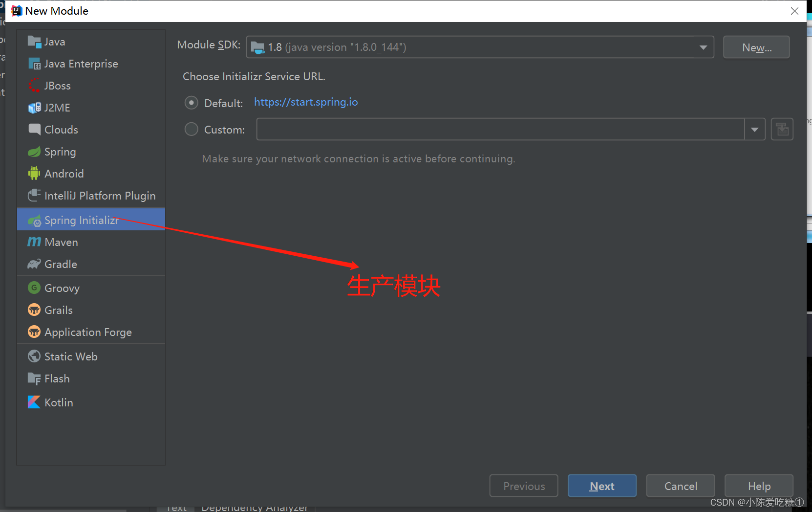The width and height of the screenshot is (812, 512).
Task: Click the Grails orange icon
Action: point(34,310)
